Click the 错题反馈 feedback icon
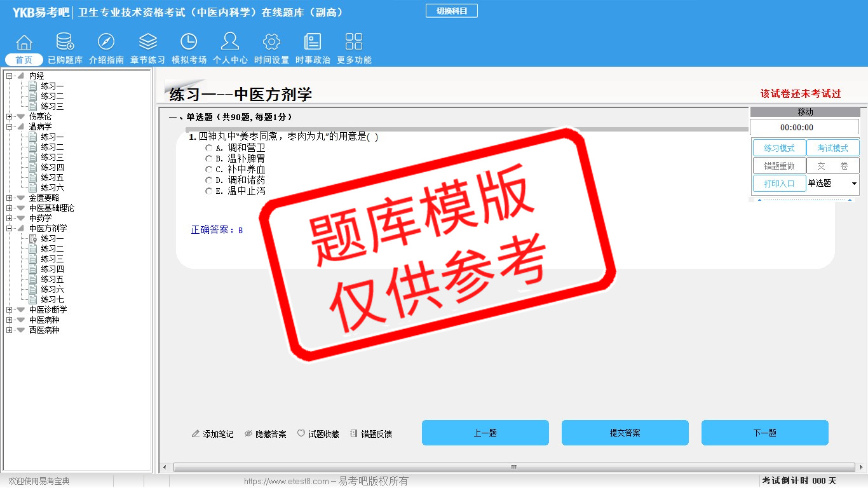Screen dimensions: 868x488 [x=354, y=433]
